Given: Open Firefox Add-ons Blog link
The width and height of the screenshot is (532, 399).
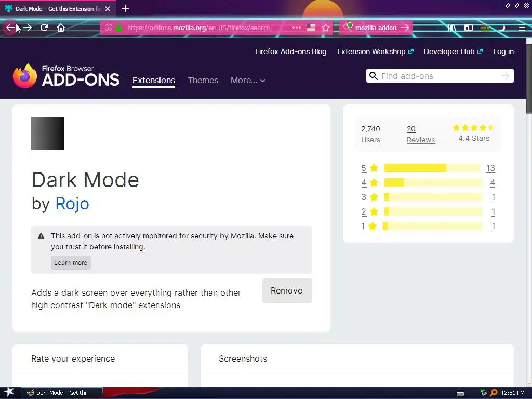Looking at the screenshot, I should [x=291, y=51].
